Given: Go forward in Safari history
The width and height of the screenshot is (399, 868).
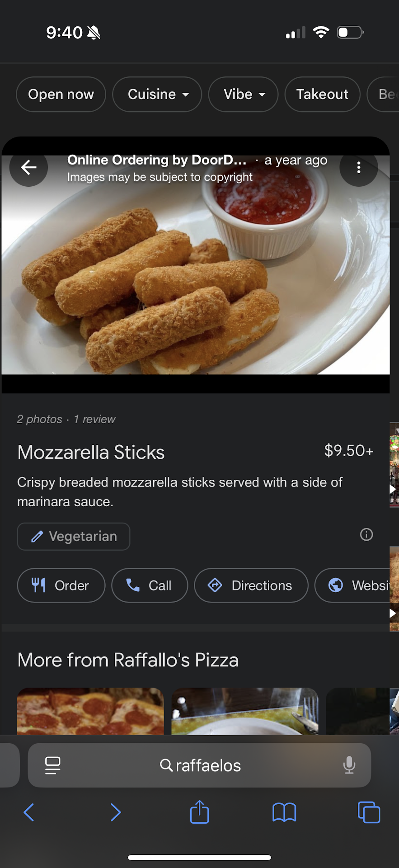Looking at the screenshot, I should click(116, 812).
